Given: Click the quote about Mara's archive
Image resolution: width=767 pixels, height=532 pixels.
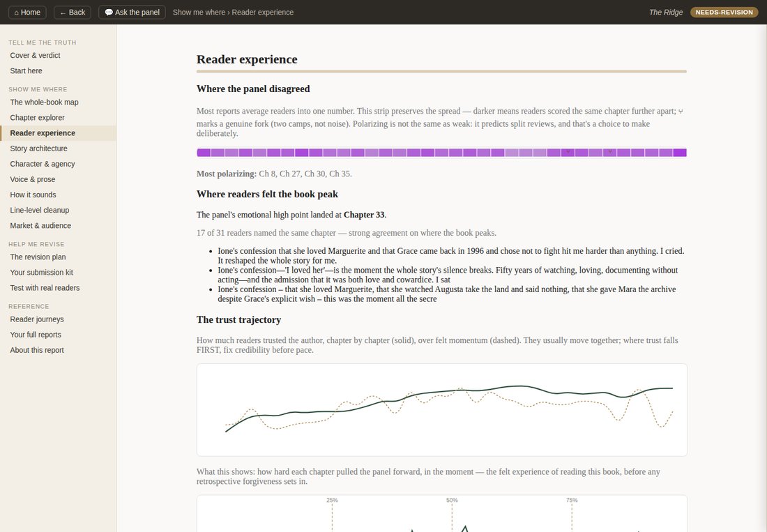Looking at the screenshot, I should [x=446, y=294].
